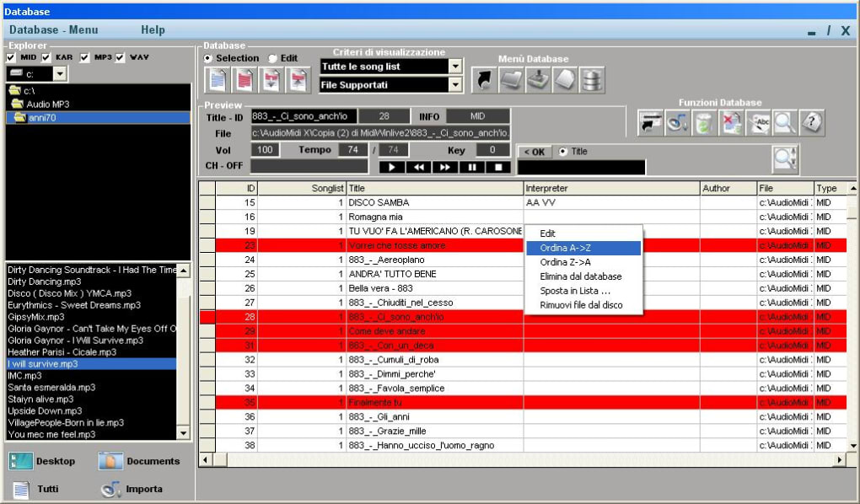Stop the preview playback
The image size is (860, 504).
tap(498, 167)
